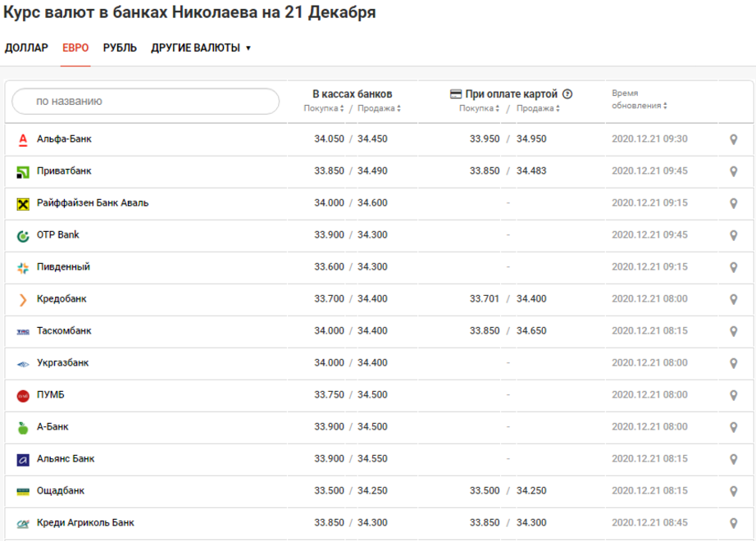Click the OTP Bank logo icon
Screen dimensions: 756x541
[23, 235]
